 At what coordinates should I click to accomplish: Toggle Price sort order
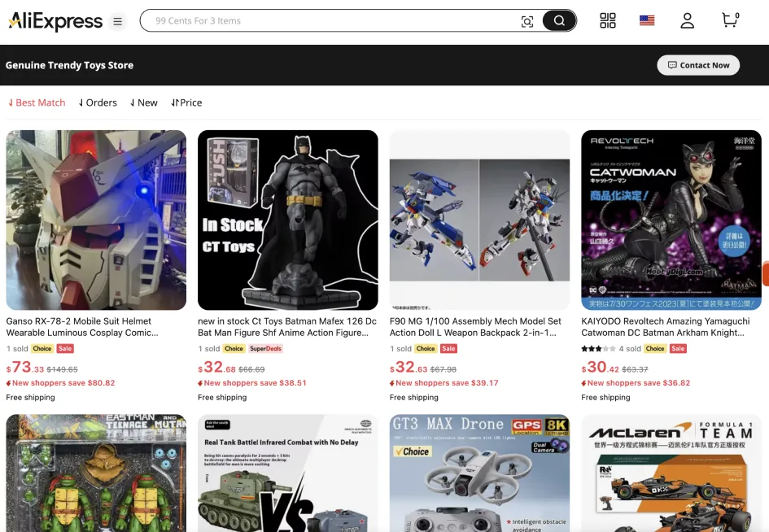(186, 102)
